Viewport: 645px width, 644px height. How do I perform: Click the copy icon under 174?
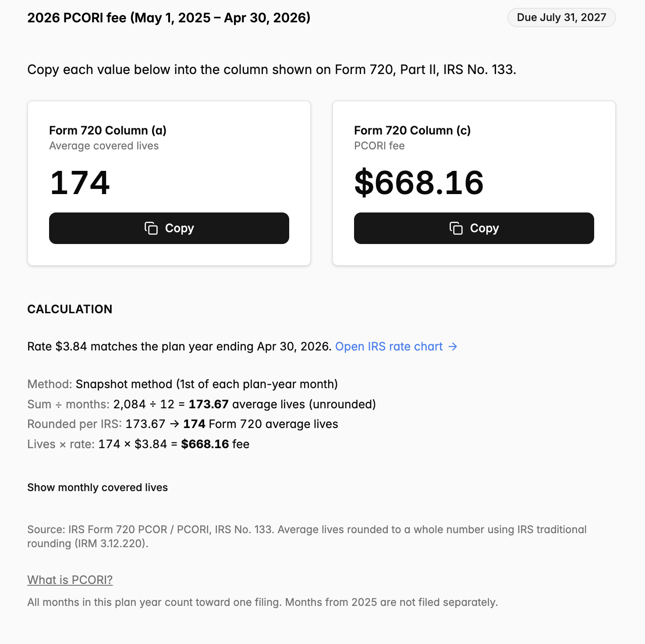point(151,228)
